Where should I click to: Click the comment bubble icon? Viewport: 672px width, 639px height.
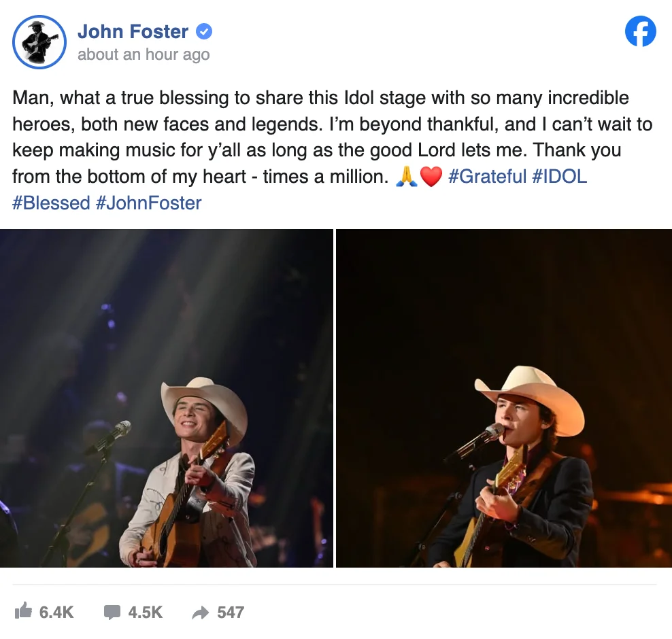tap(112, 612)
